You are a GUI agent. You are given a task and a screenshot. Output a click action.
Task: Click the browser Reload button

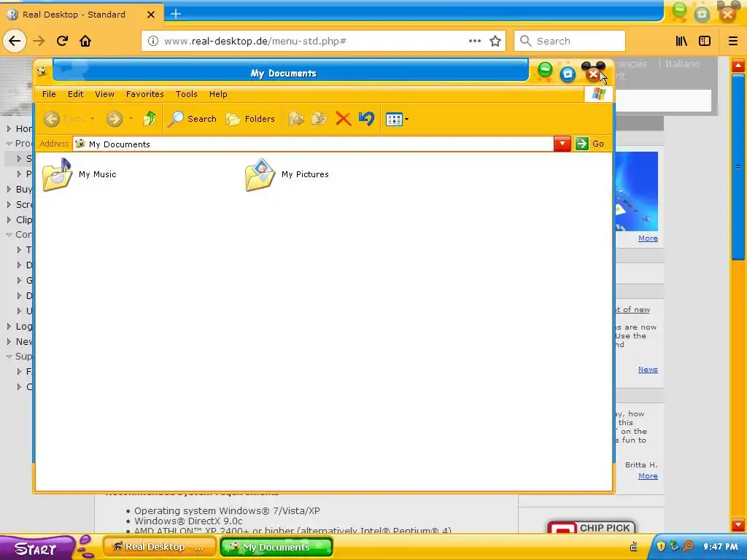62,41
